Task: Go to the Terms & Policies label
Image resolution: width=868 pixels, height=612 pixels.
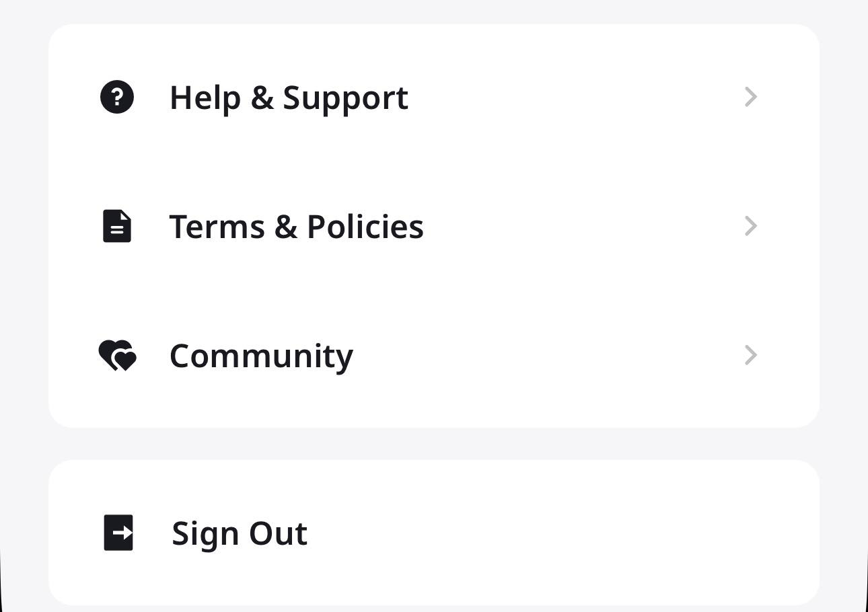Action: tap(296, 227)
